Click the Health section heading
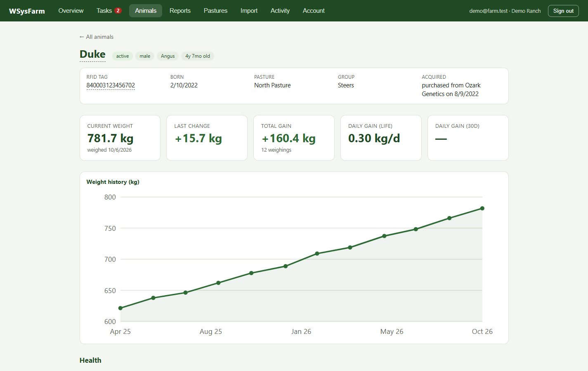 90,360
